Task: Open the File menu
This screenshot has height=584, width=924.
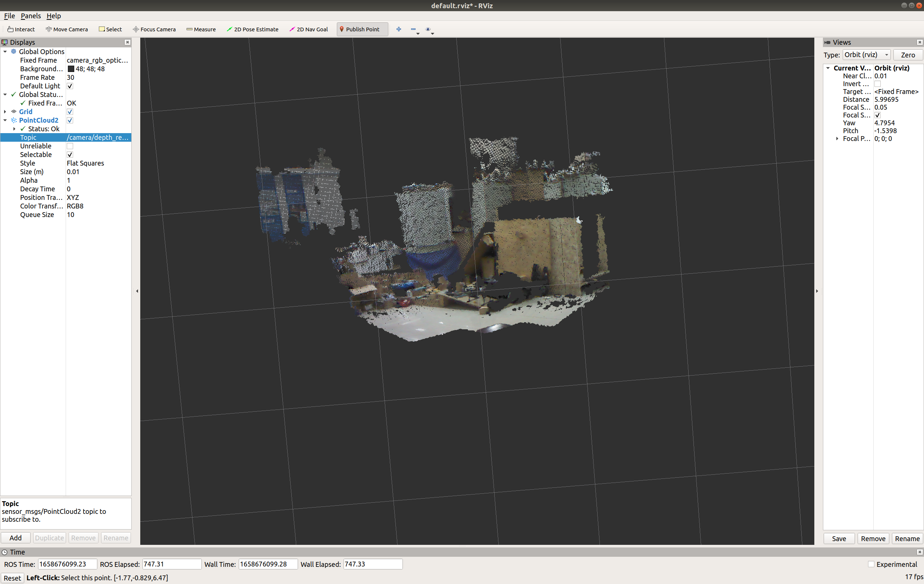Action: coord(9,16)
